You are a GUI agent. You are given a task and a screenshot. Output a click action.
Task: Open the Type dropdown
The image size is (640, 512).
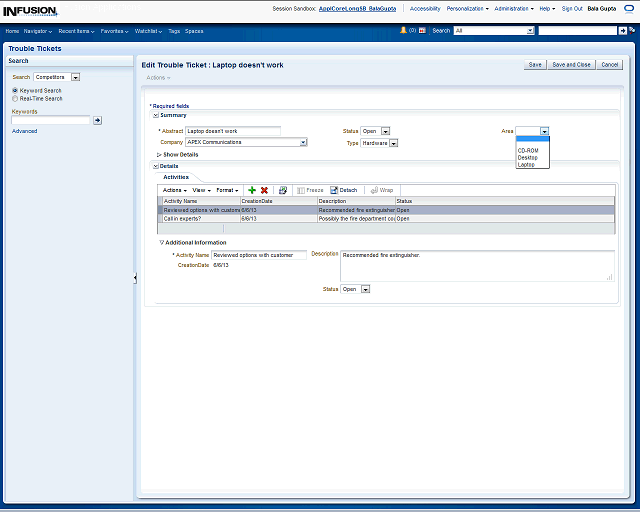pos(394,143)
